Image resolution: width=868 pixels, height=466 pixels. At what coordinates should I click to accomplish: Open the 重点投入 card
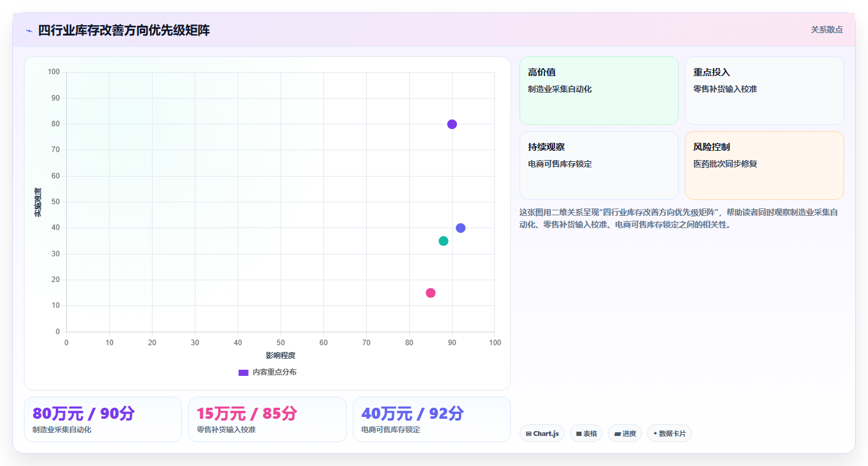(x=764, y=91)
